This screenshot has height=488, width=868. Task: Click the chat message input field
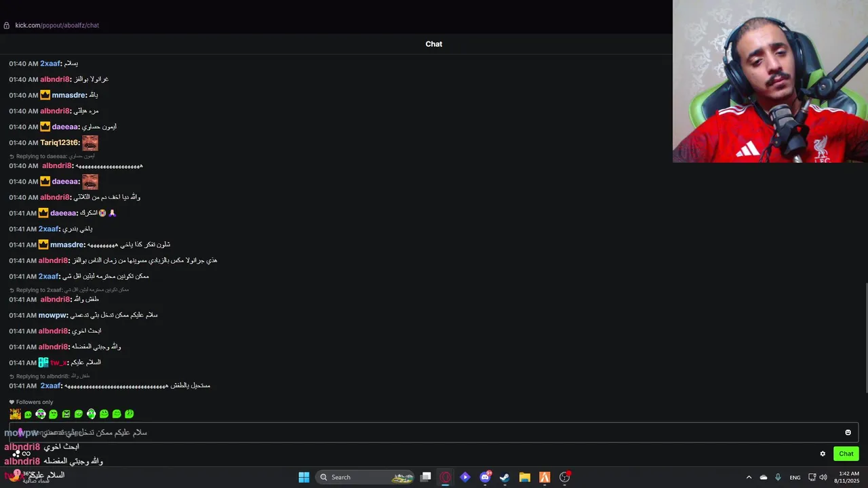[434, 432]
